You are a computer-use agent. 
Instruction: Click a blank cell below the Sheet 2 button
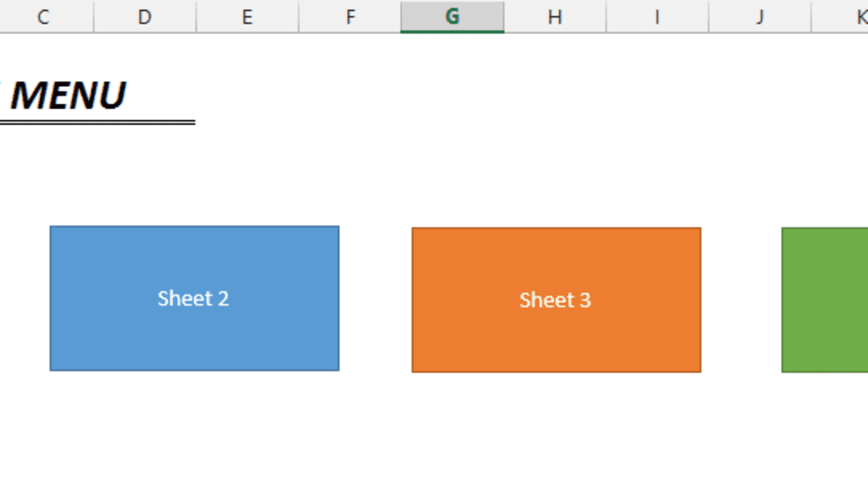point(194,427)
